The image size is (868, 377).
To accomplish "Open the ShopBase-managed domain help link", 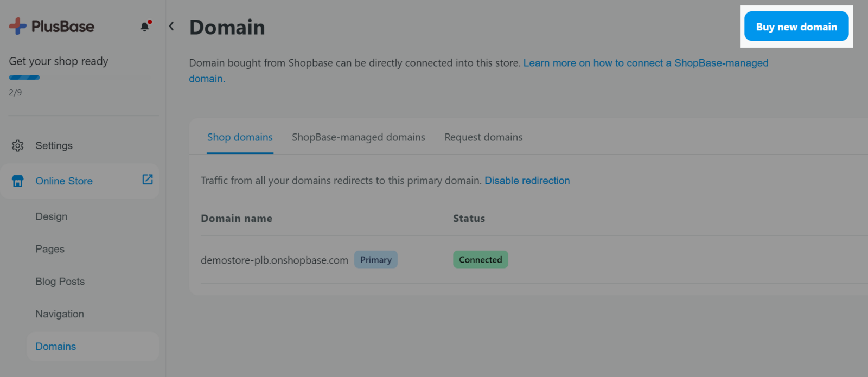I will click(646, 63).
